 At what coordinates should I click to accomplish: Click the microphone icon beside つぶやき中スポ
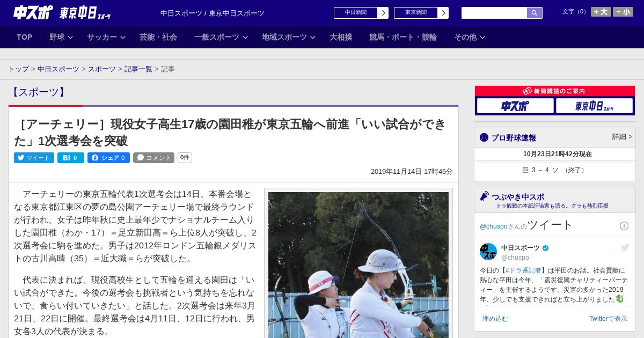(x=484, y=196)
